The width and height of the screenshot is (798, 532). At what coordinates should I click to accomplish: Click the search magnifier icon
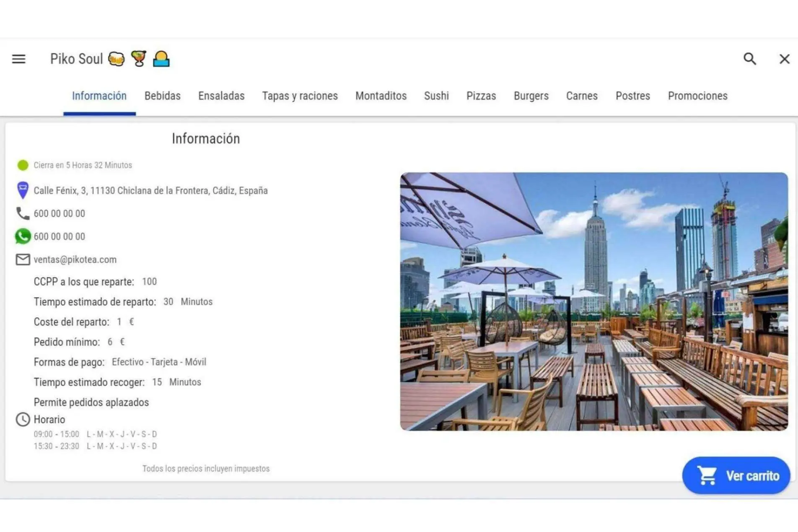click(749, 59)
